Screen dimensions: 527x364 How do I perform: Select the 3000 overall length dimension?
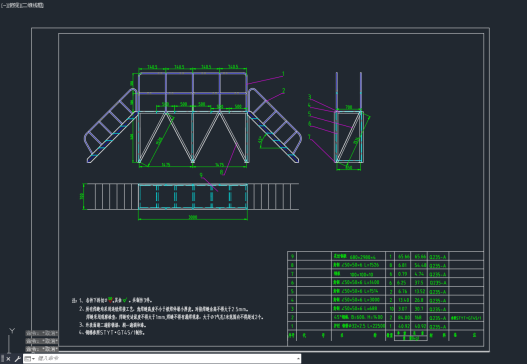[193, 217]
